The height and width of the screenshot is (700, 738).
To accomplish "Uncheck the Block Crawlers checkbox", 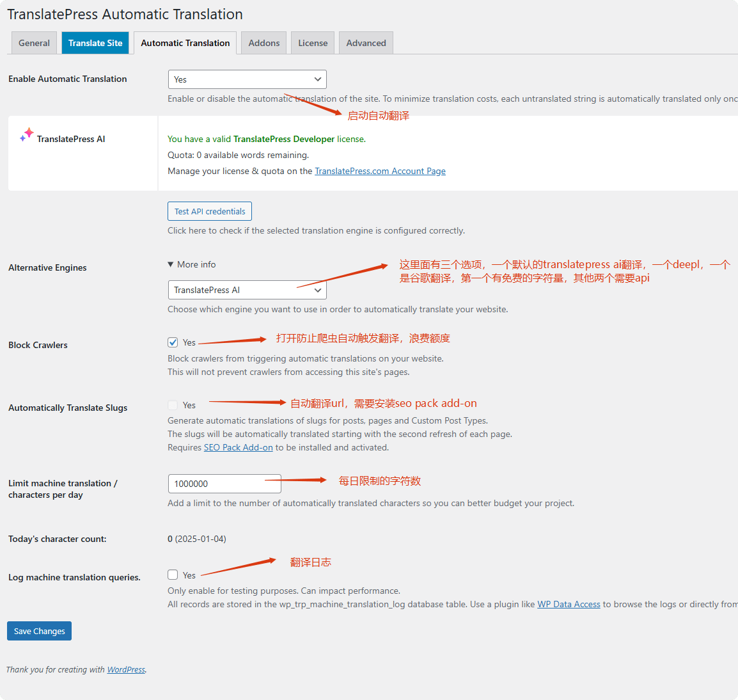I will (x=173, y=342).
